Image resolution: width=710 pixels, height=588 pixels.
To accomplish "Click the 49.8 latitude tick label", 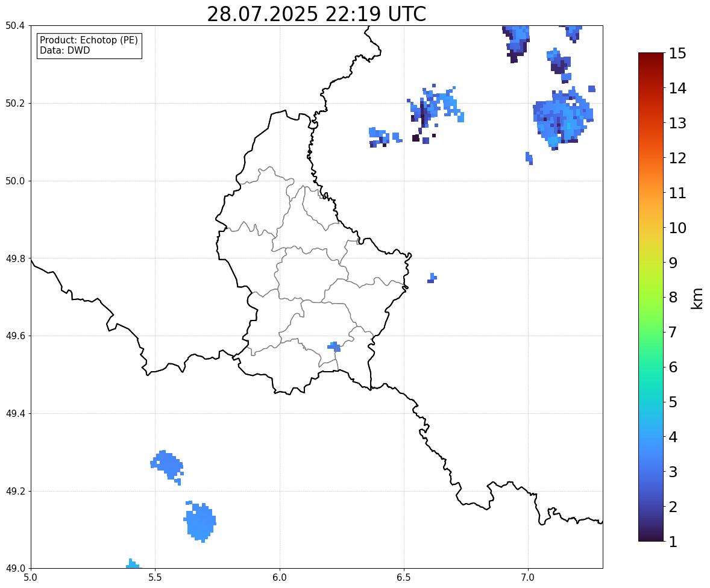I will pyautogui.click(x=15, y=258).
